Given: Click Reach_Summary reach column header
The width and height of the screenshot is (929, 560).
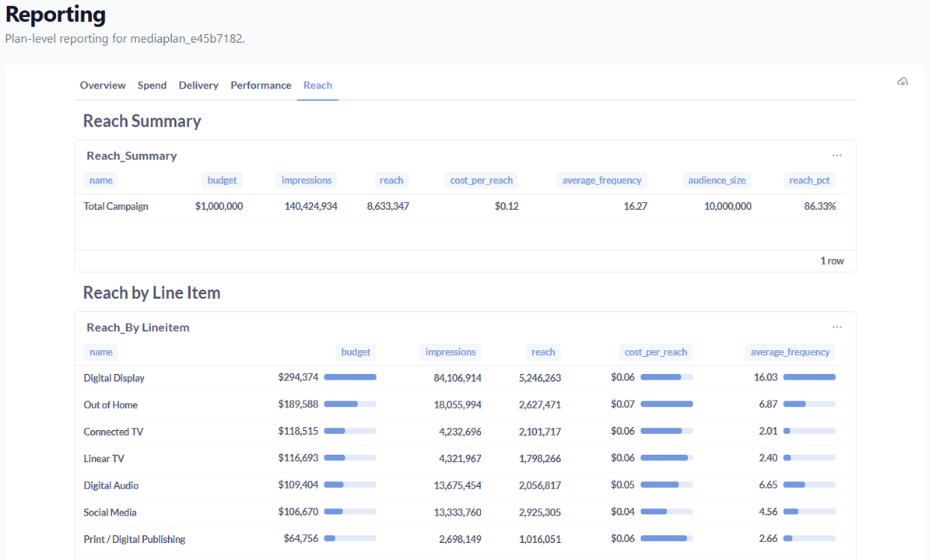Looking at the screenshot, I should click(391, 180).
